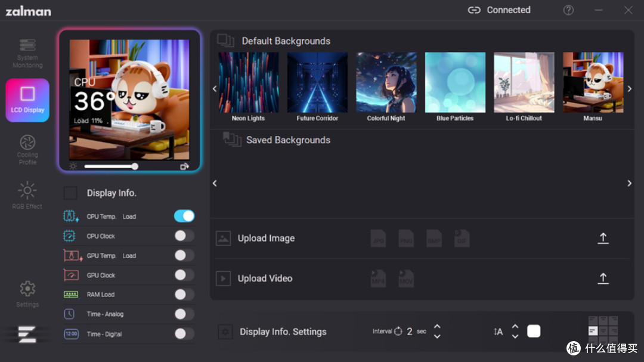Open the Cooling Profile section
644x362 pixels.
tap(27, 150)
